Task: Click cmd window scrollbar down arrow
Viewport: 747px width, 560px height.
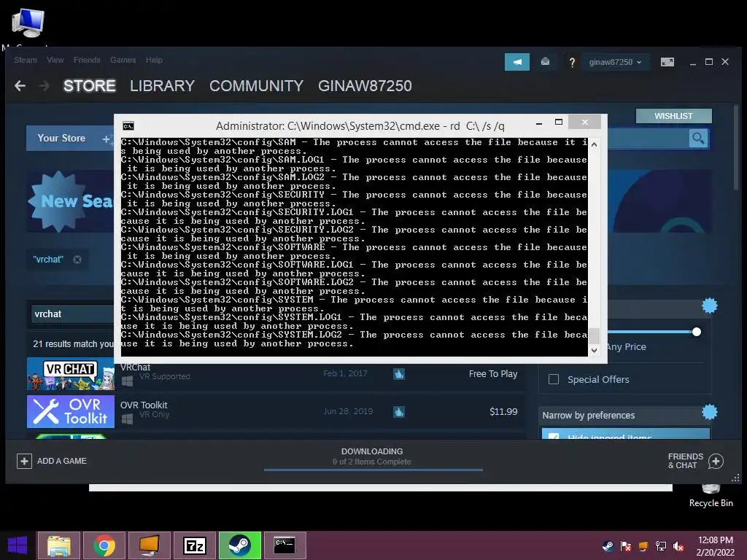Action: pos(594,350)
